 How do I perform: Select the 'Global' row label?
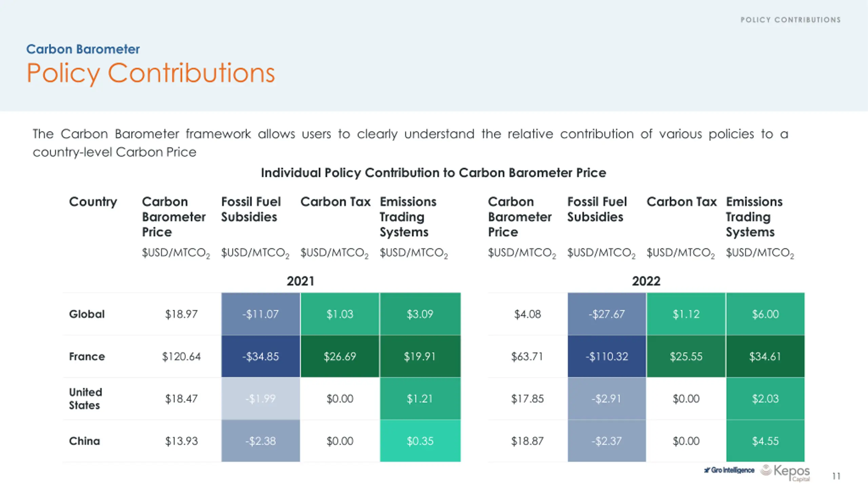pyautogui.click(x=87, y=314)
